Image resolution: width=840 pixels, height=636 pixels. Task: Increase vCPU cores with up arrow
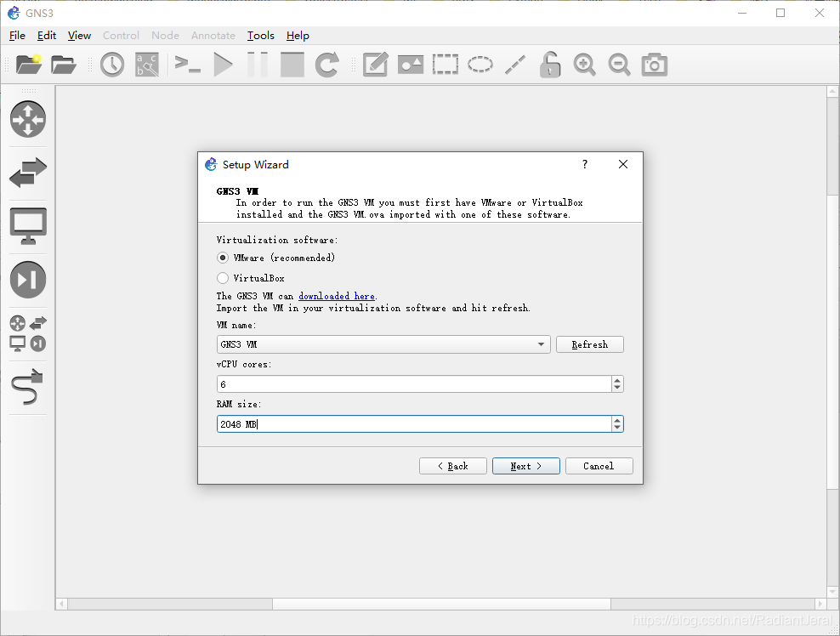[x=617, y=380]
